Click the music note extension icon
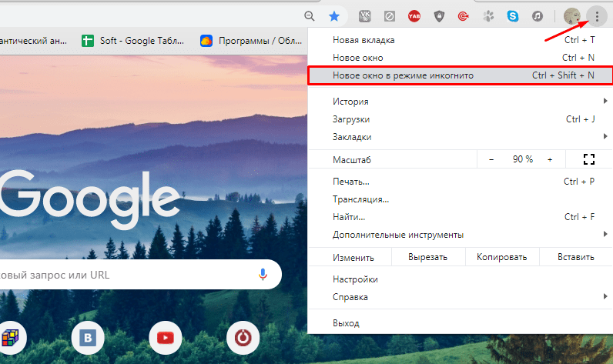The height and width of the screenshot is (364, 613). [x=538, y=15]
